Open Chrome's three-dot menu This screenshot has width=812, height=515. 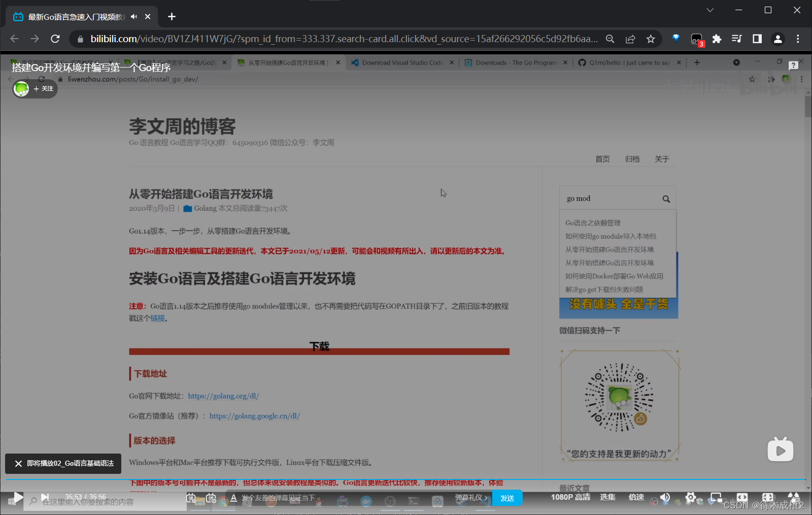point(798,39)
